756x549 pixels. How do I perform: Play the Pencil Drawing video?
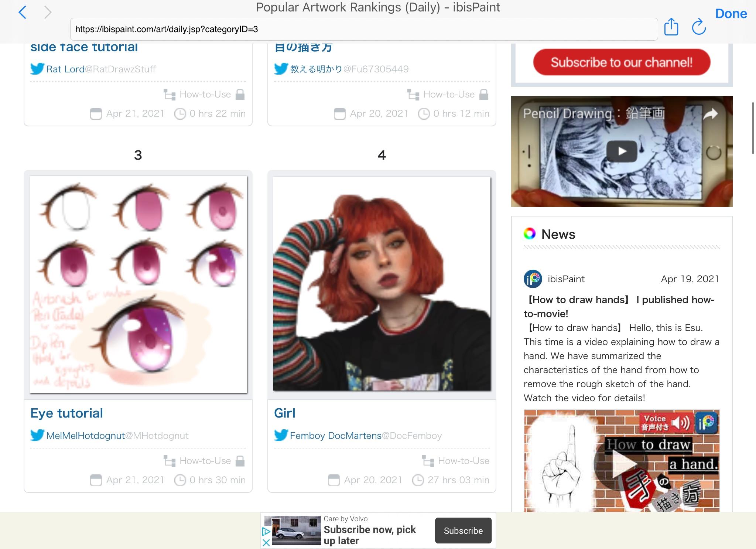click(x=622, y=151)
